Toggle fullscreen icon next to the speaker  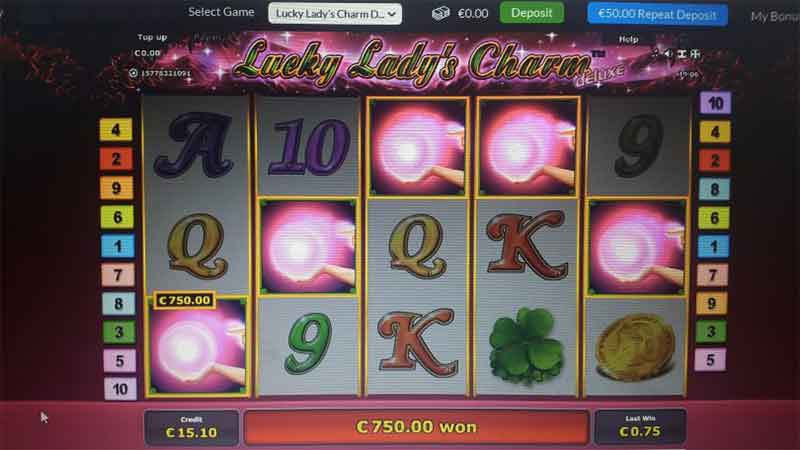(682, 54)
